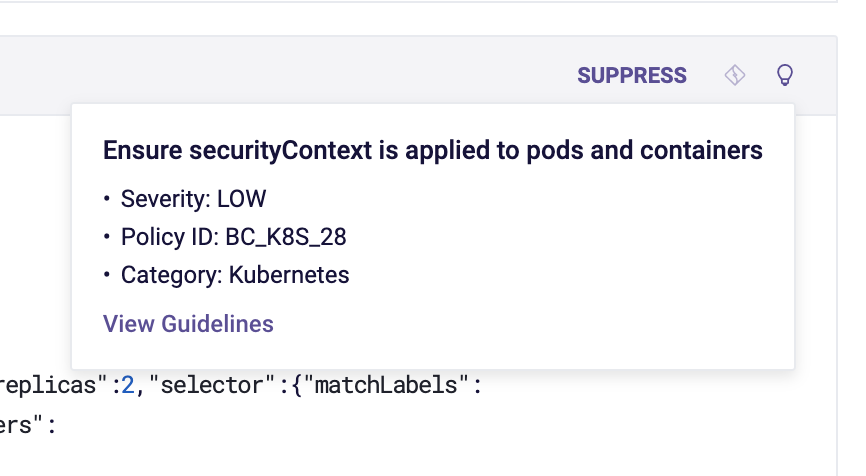Click the ers": fragment on the lower code line
The height and width of the screenshot is (476, 866).
[x=28, y=425]
